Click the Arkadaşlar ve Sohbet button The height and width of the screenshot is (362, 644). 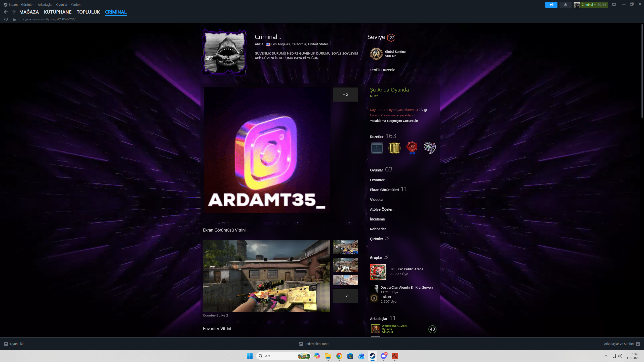[622, 344]
